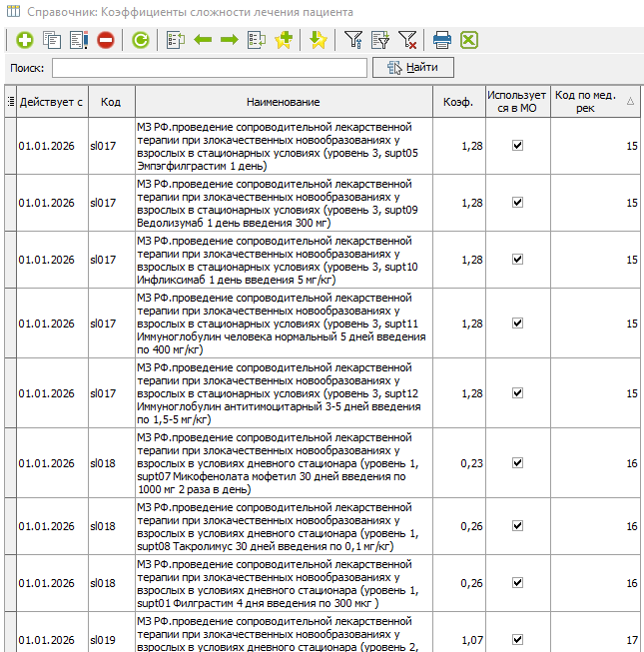The height and width of the screenshot is (652, 644).
Task: Click list icon left of the back arrow
Action: point(176,40)
